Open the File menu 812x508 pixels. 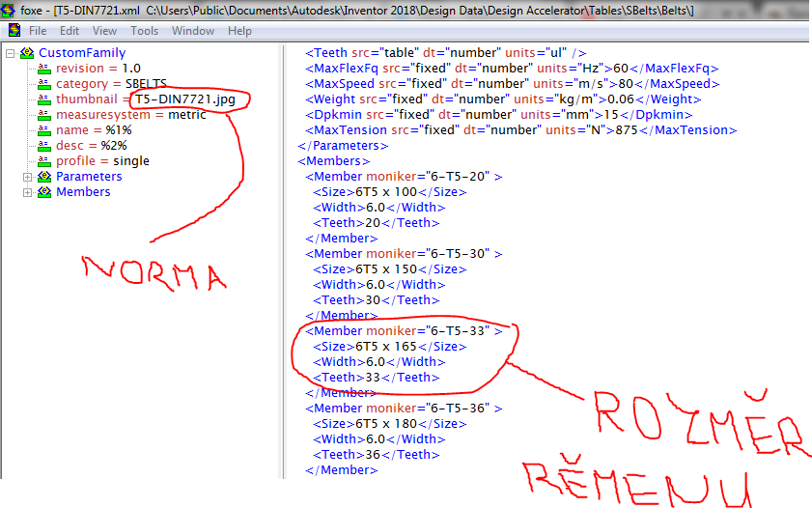tap(38, 31)
